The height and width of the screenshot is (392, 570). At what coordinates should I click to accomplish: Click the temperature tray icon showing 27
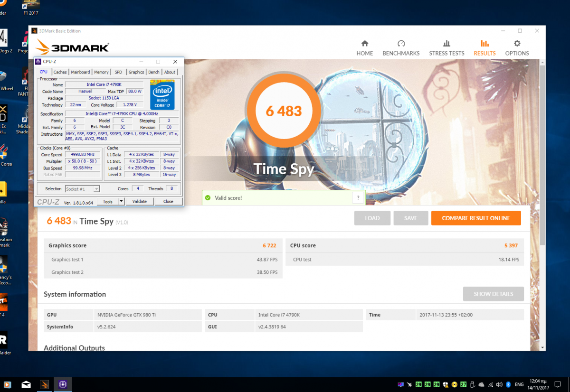(463, 384)
